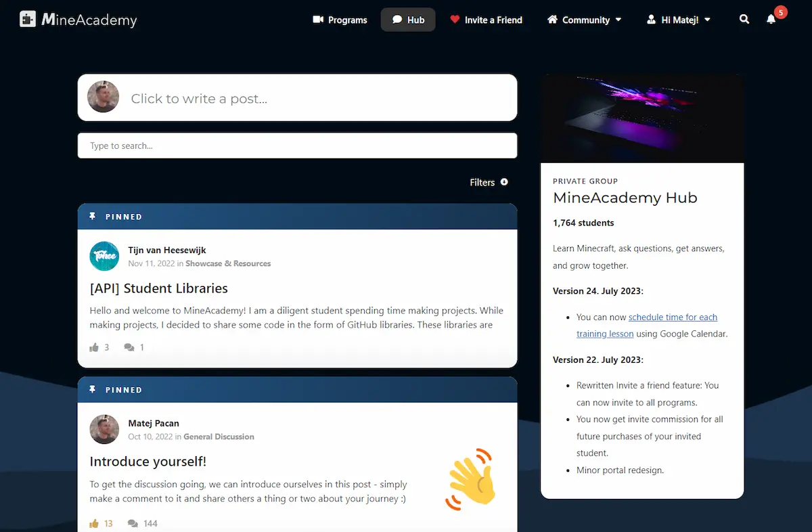
Task: Open the General Discussion category
Action: point(219,437)
